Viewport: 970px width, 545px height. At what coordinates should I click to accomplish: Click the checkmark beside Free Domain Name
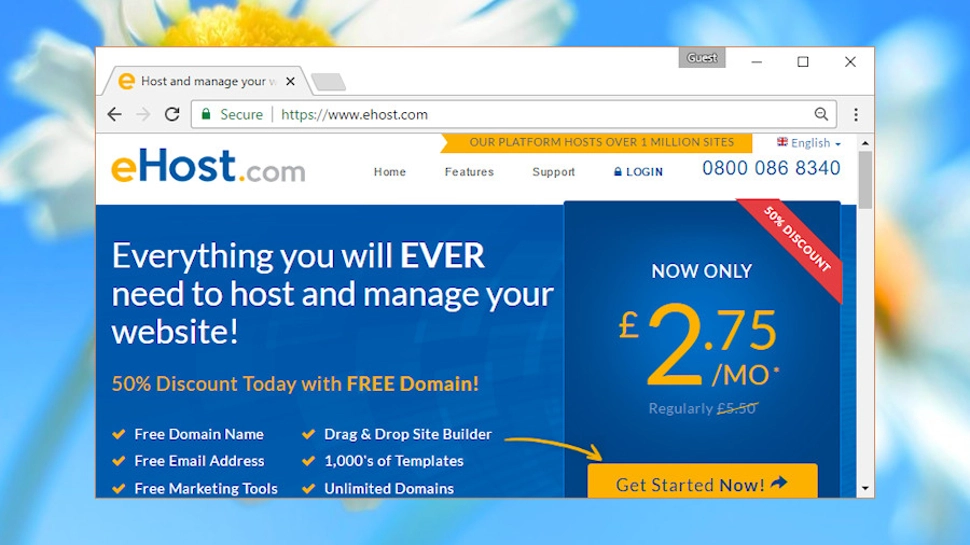tap(119, 434)
